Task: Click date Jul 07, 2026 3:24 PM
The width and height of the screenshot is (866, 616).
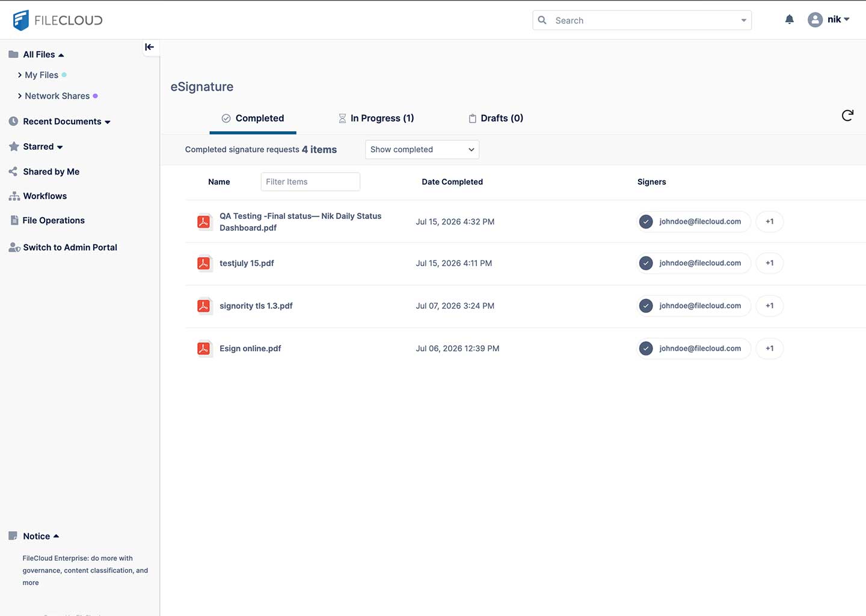Action: click(455, 306)
